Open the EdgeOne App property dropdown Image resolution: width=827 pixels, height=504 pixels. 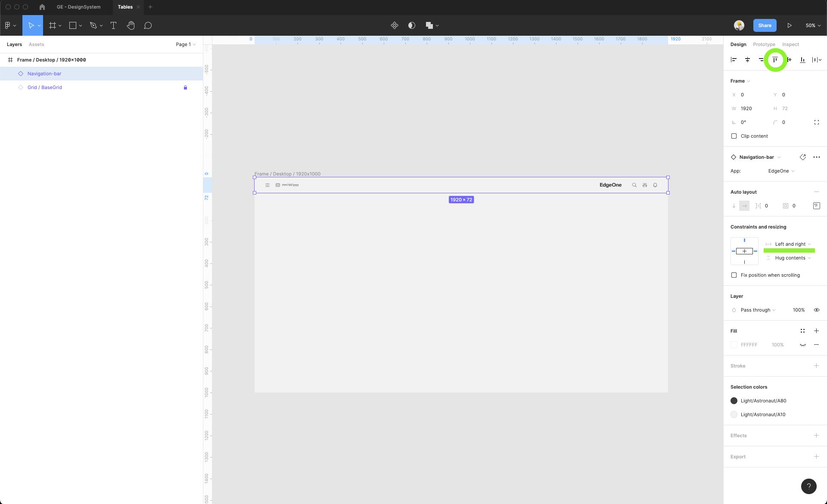pyautogui.click(x=781, y=171)
